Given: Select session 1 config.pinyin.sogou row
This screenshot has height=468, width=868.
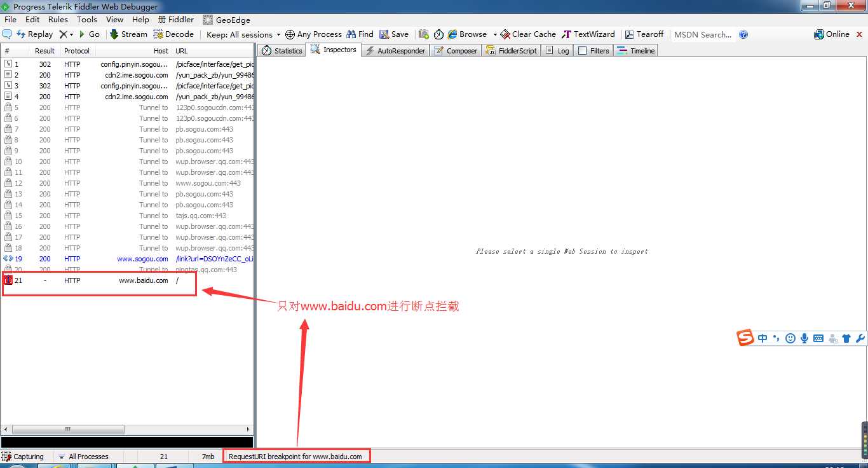Looking at the screenshot, I should pyautogui.click(x=128, y=64).
